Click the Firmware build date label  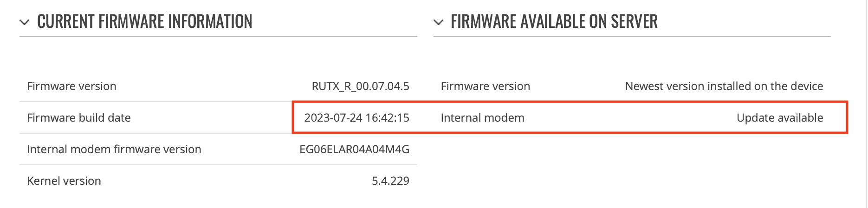point(79,117)
